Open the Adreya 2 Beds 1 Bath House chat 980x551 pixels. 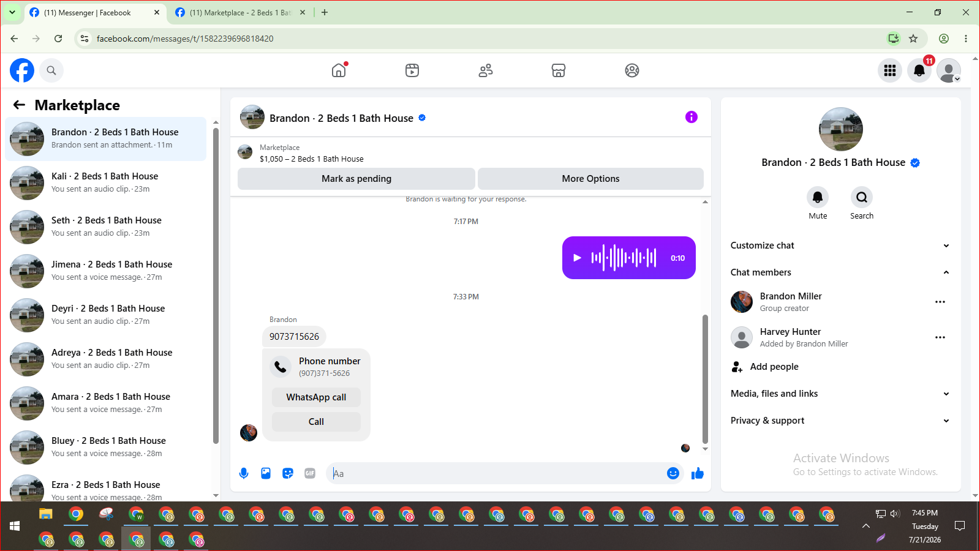(x=106, y=359)
